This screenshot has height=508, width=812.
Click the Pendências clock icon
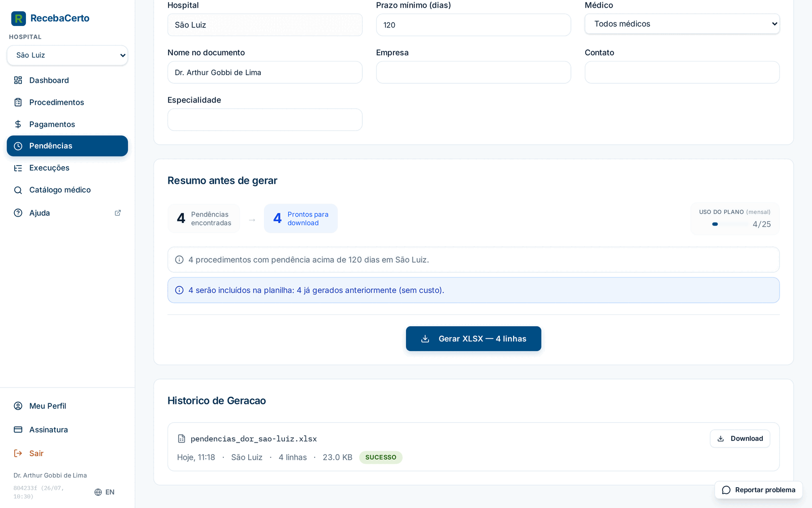click(18, 146)
